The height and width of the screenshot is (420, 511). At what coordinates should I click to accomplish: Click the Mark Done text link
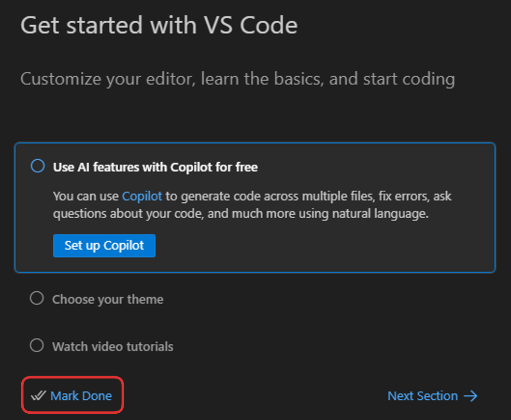coord(81,396)
